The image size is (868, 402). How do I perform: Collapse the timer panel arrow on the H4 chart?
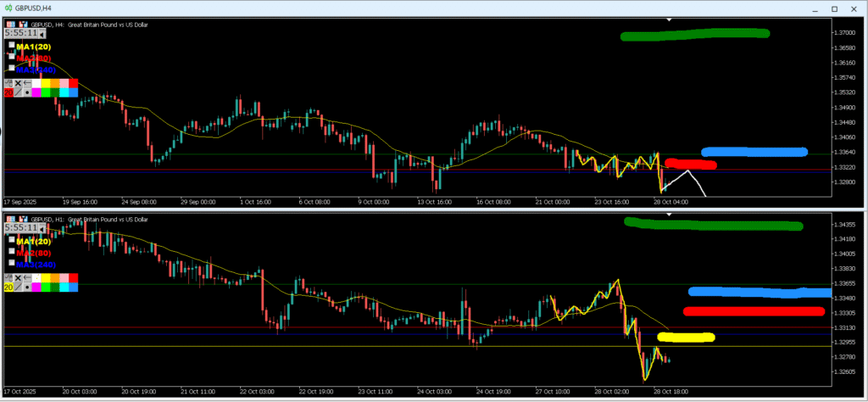tap(42, 36)
